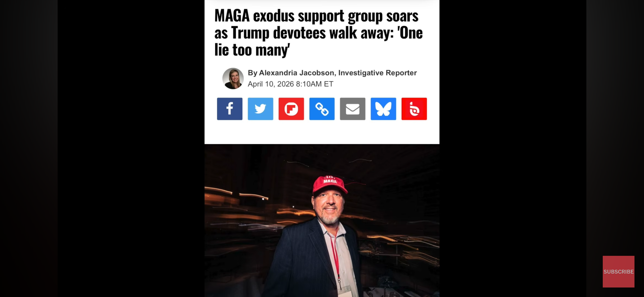
Task: Copy article link with chain icon
Action: click(322, 109)
